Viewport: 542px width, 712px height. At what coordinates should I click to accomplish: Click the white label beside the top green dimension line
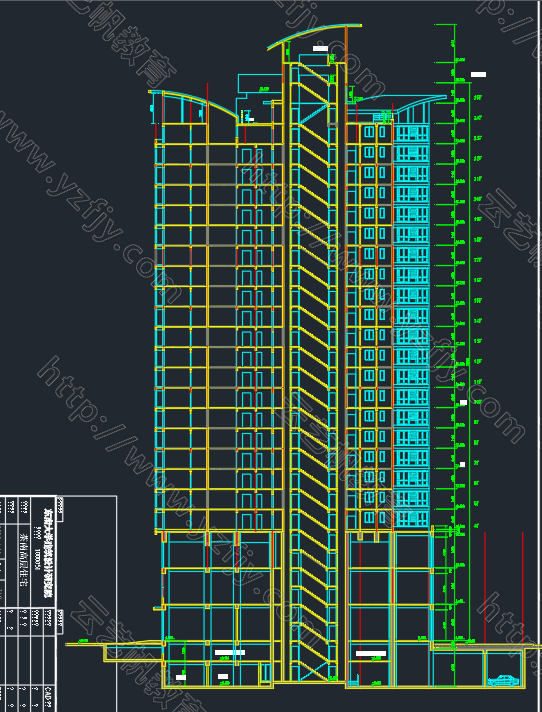(478, 74)
